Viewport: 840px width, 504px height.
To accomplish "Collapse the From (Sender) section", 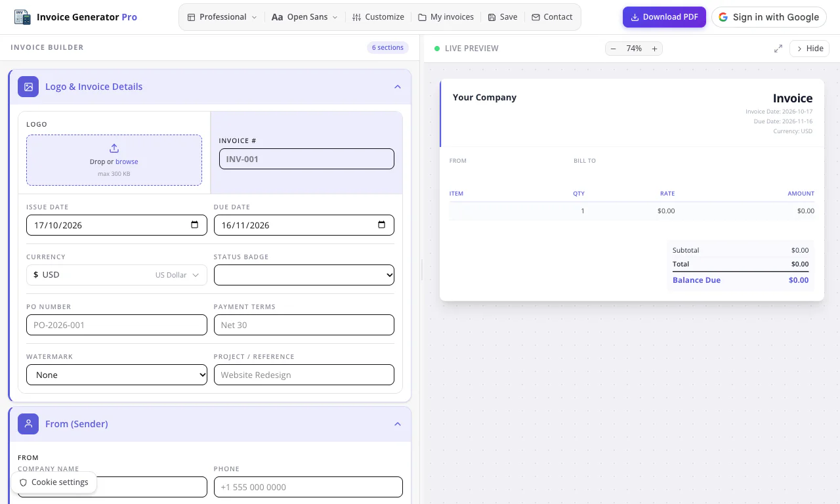I will tap(398, 424).
